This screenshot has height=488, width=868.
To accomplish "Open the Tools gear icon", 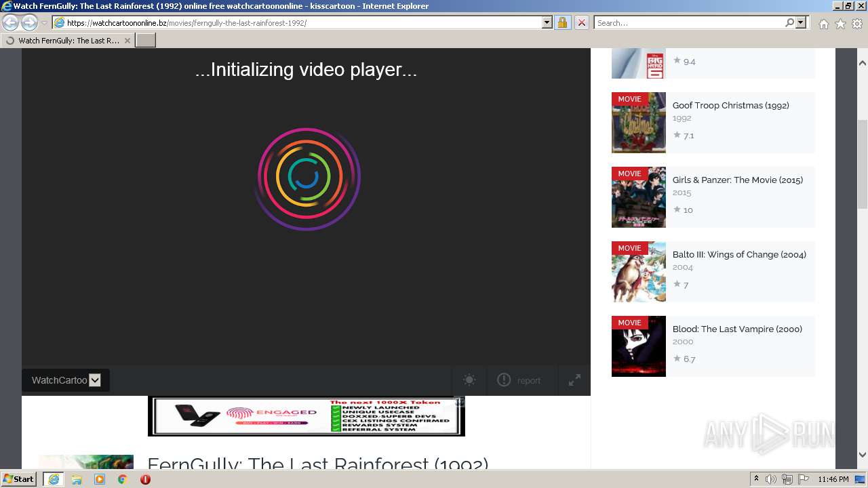I will [x=857, y=24].
